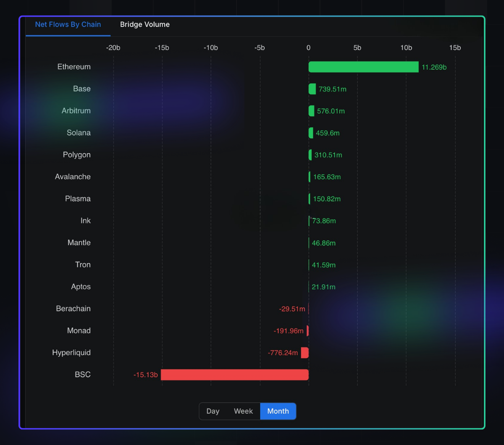Viewport: 504px width, 445px height.
Task: Click the Avalanche chain label
Action: pyautogui.click(x=73, y=177)
